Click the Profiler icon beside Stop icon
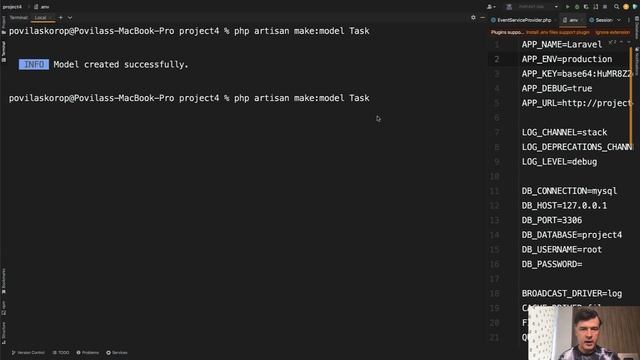 tap(596, 7)
